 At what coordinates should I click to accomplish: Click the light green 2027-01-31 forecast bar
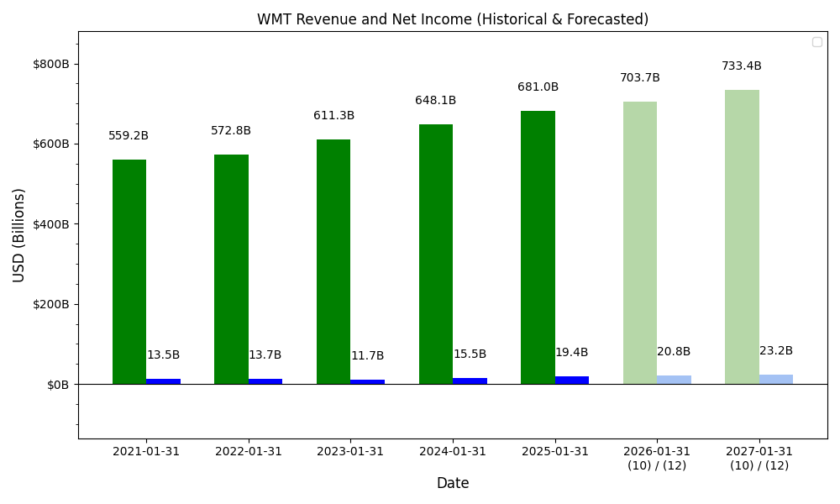click(742, 237)
